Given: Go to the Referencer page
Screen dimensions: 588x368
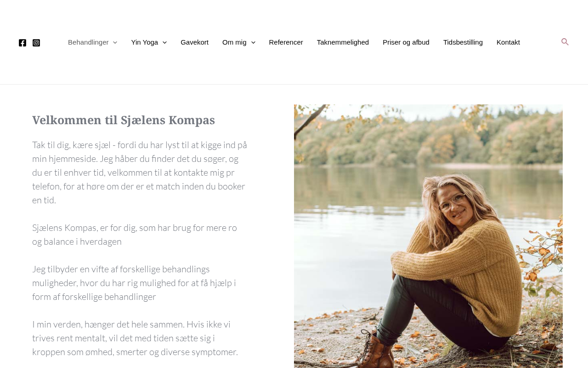Looking at the screenshot, I should point(286,42).
